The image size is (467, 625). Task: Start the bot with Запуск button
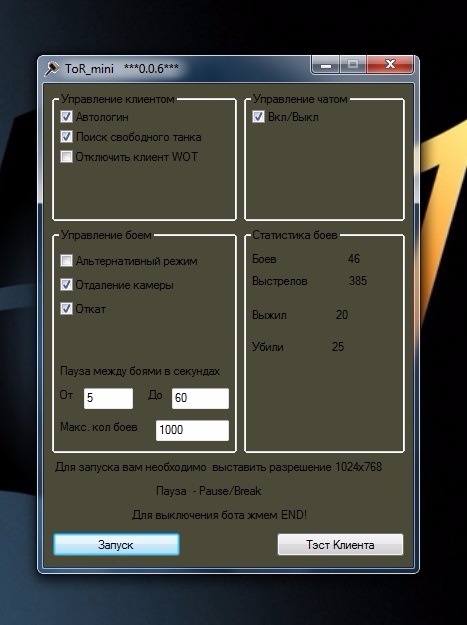pyautogui.click(x=116, y=544)
